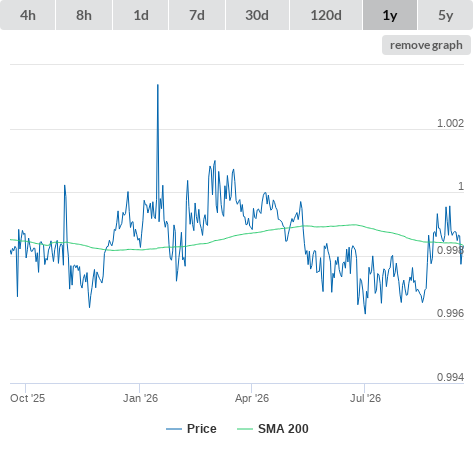Select the 4h time range tab
The image size is (474, 455).
pos(28,15)
